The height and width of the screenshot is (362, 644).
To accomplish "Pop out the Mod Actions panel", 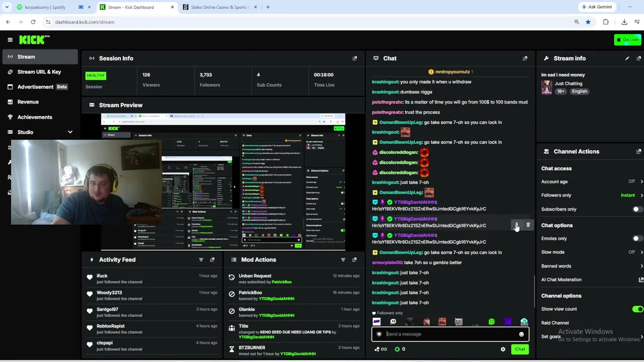I will point(354,259).
